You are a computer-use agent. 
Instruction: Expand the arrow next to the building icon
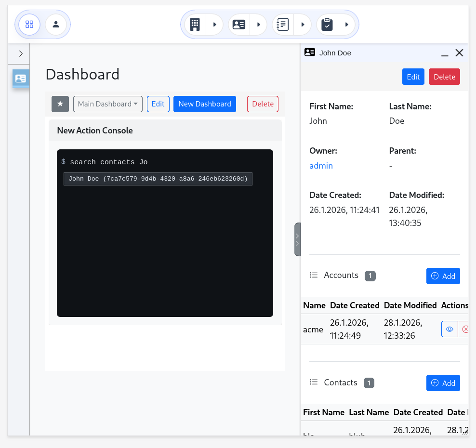pos(214,24)
